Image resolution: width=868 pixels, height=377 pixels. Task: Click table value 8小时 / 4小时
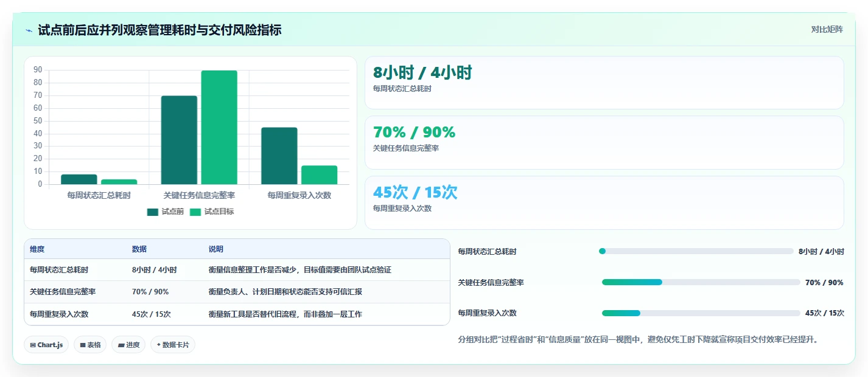(155, 270)
